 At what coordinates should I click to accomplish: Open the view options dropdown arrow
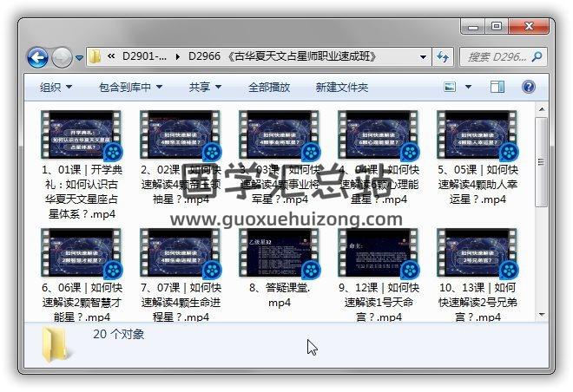pos(468,87)
